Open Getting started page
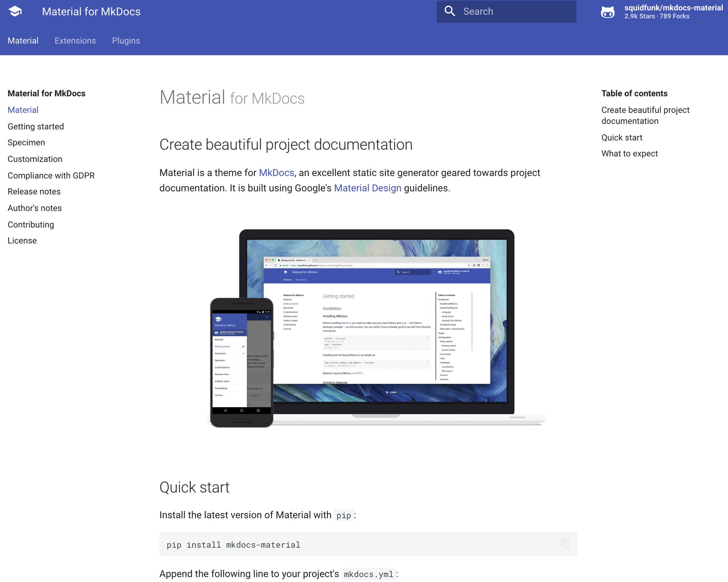 36,127
